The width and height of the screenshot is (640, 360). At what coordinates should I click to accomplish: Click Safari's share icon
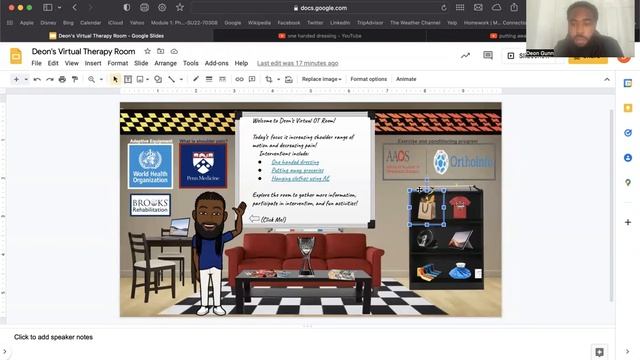[x=514, y=7]
